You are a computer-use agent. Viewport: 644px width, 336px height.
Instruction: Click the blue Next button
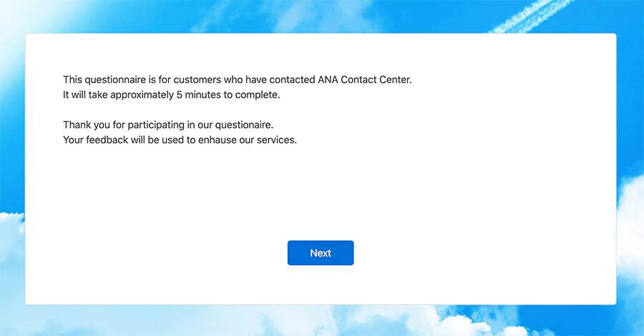(x=321, y=253)
